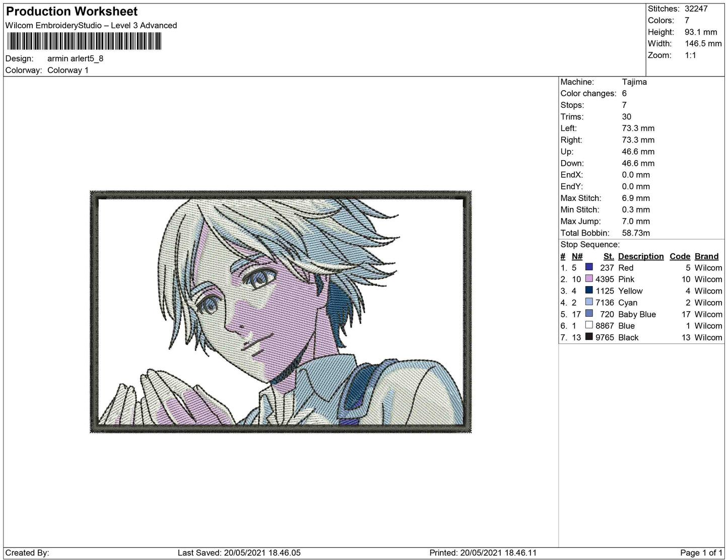This screenshot has height=560, width=728.
Task: Click "Wilcom EmbroideryStudio – Level 3 Advanced" text
Action: [91, 25]
